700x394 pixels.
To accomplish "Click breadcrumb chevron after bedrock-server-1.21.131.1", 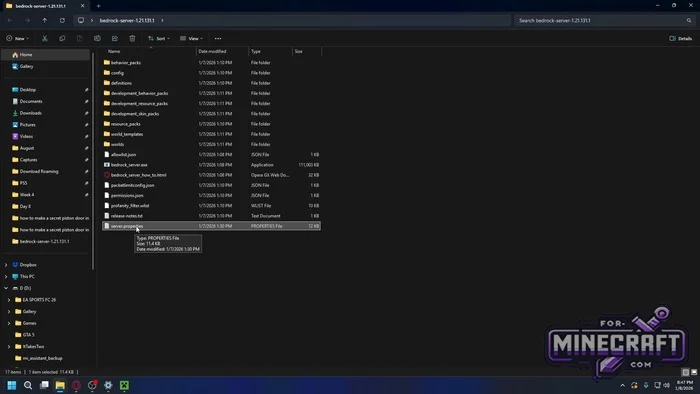I will tap(162, 21).
